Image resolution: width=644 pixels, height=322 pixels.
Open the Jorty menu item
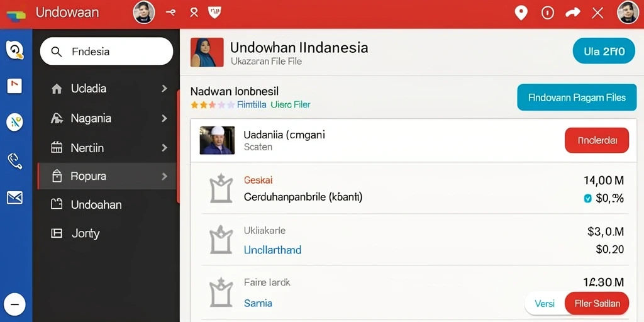[107, 233]
